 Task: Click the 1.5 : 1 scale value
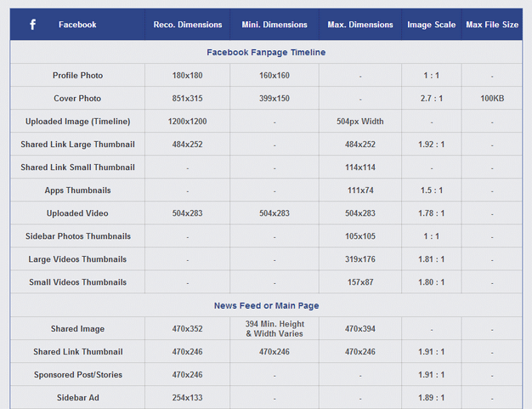(x=432, y=190)
